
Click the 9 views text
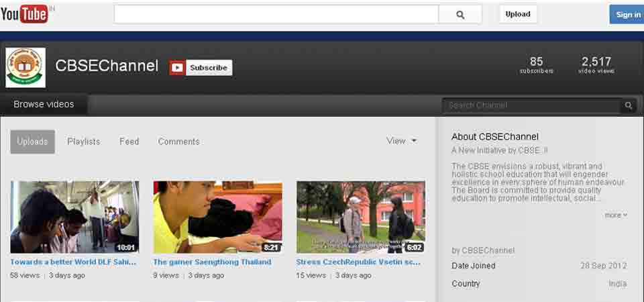pos(166,275)
